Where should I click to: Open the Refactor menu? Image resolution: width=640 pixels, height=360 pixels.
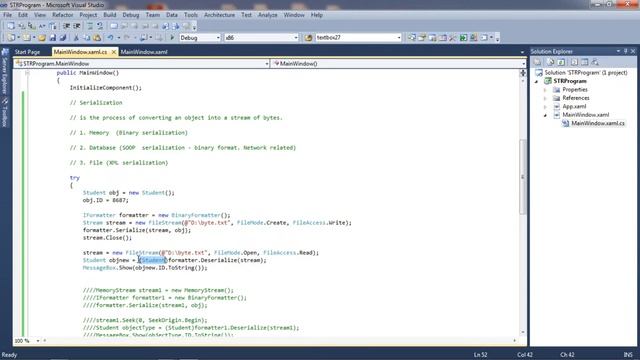62,15
